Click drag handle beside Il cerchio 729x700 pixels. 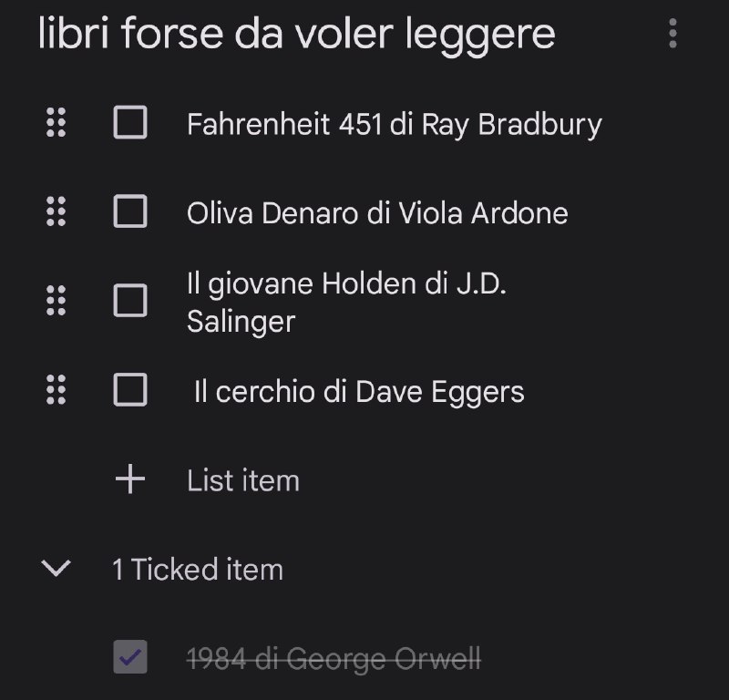(x=56, y=390)
